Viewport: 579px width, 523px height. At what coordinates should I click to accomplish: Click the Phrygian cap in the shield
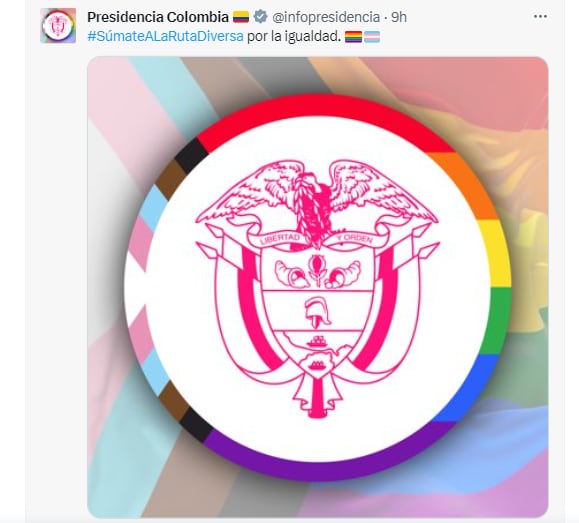317,312
